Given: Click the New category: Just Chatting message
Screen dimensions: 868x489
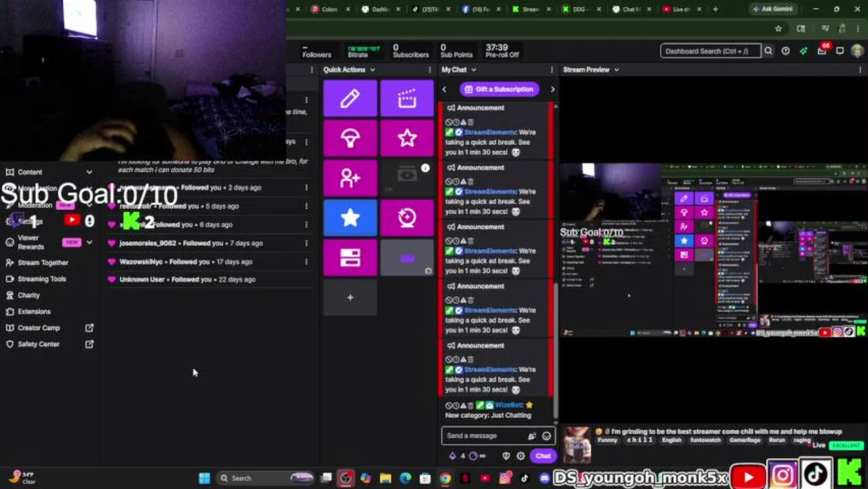Looking at the screenshot, I should tap(488, 415).
